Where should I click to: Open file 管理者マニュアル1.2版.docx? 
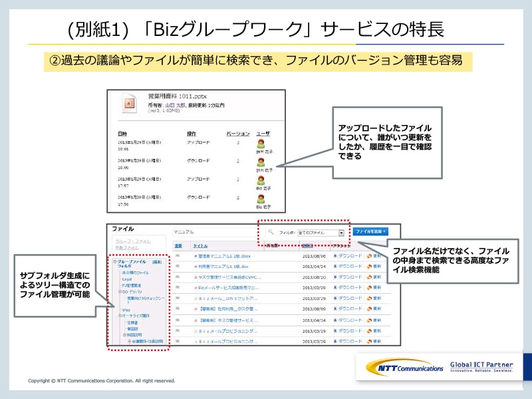click(x=224, y=256)
